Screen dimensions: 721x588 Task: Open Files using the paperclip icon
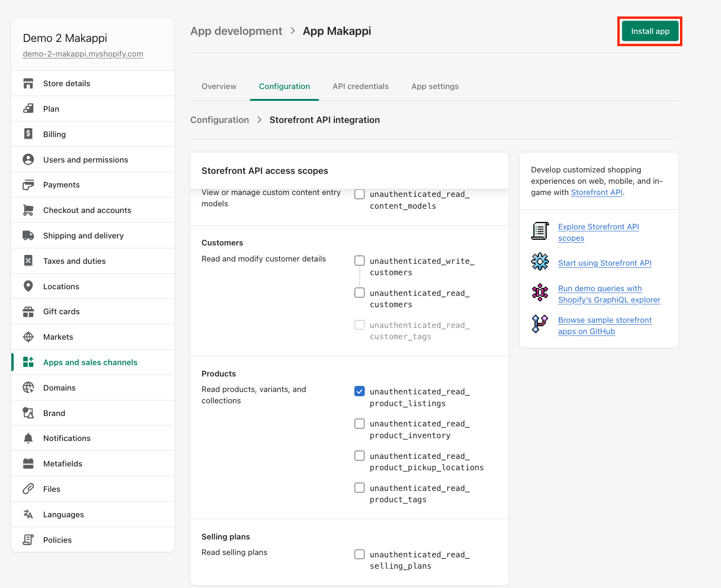click(28, 489)
